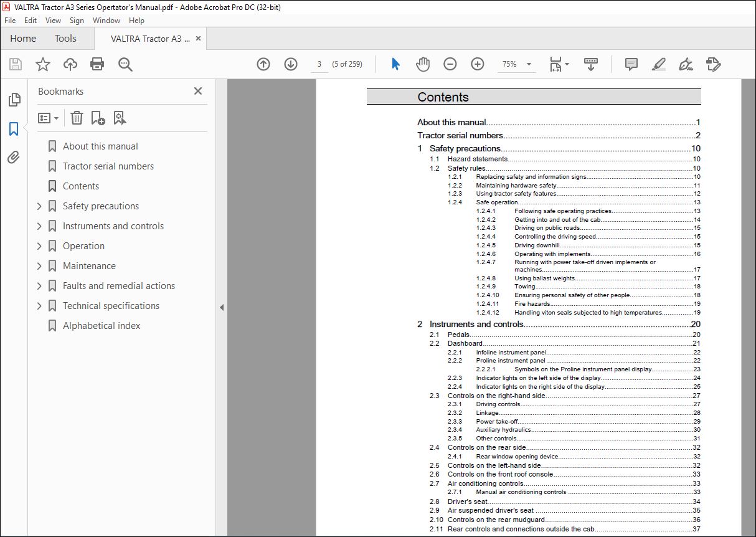This screenshot has width=756, height=537.
Task: Expand the Operation bookmark
Action: tap(39, 246)
